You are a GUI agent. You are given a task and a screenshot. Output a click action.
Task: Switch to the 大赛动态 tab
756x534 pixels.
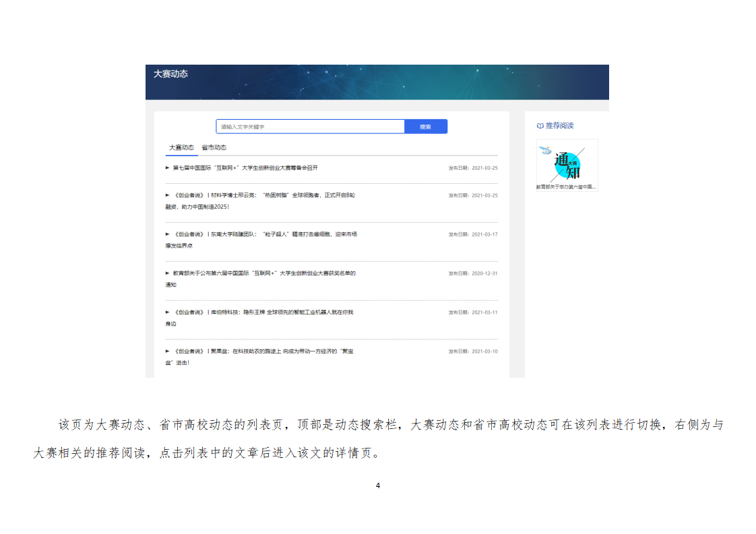(x=181, y=147)
